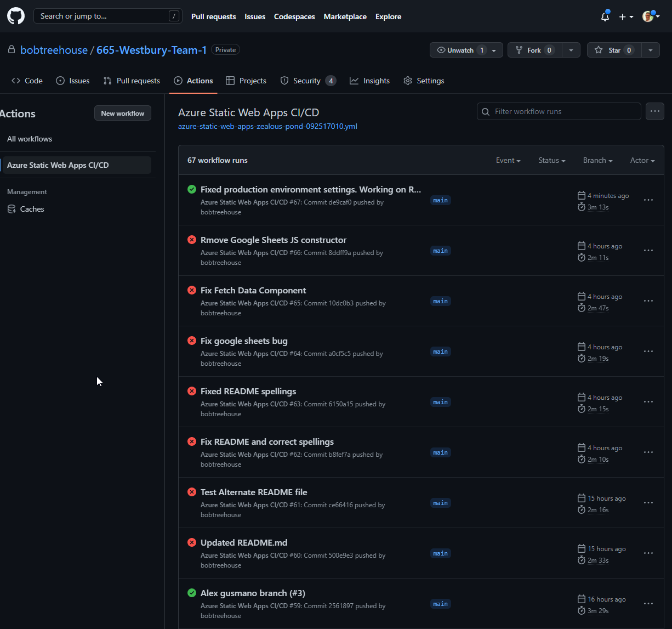
Task: Click the GitHub Octocat logo
Action: point(16,16)
